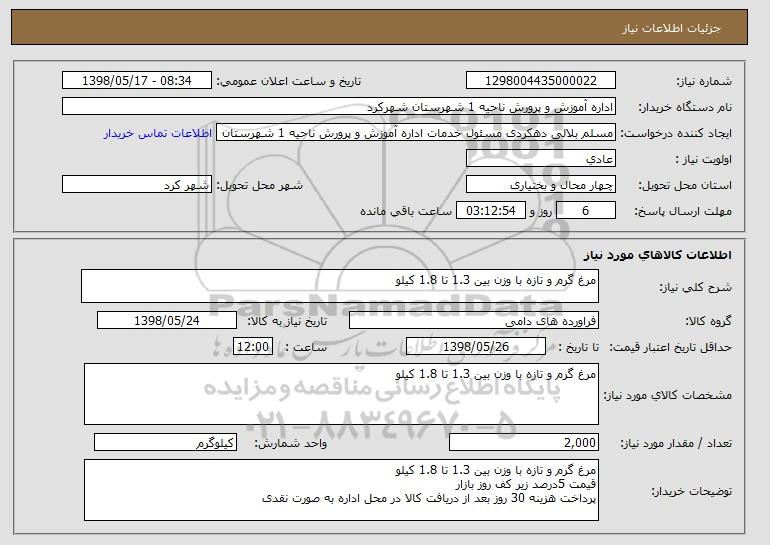Select the توضیحات خریدار notes box
Screen dimensions: 770x545
click(341, 490)
